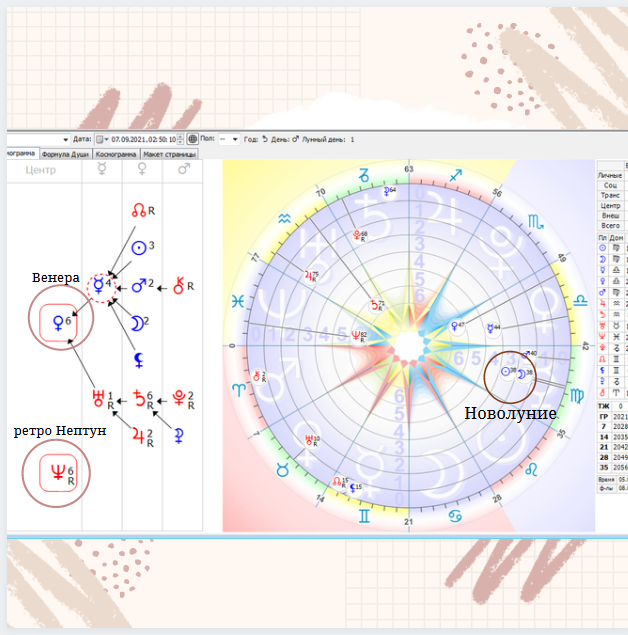The height and width of the screenshot is (635, 628).
Task: Click the Центр column header
Action: pyautogui.click(x=40, y=170)
